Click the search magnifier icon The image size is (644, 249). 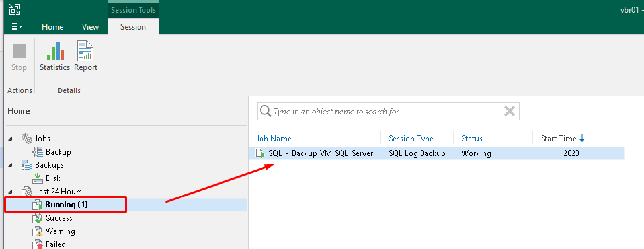click(266, 111)
